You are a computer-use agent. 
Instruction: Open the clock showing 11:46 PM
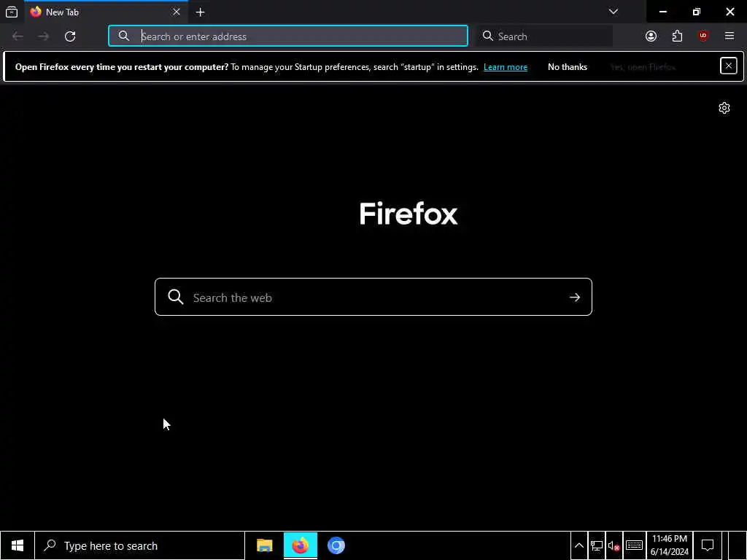(670, 545)
